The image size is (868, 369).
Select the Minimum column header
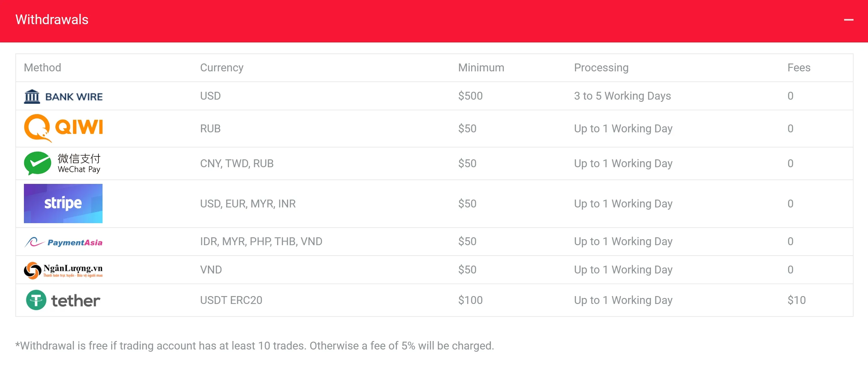click(481, 67)
